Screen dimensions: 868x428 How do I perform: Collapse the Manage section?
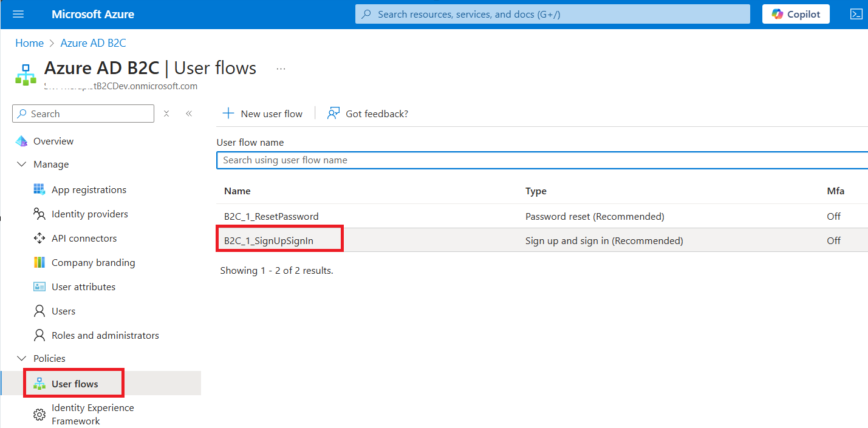22,165
